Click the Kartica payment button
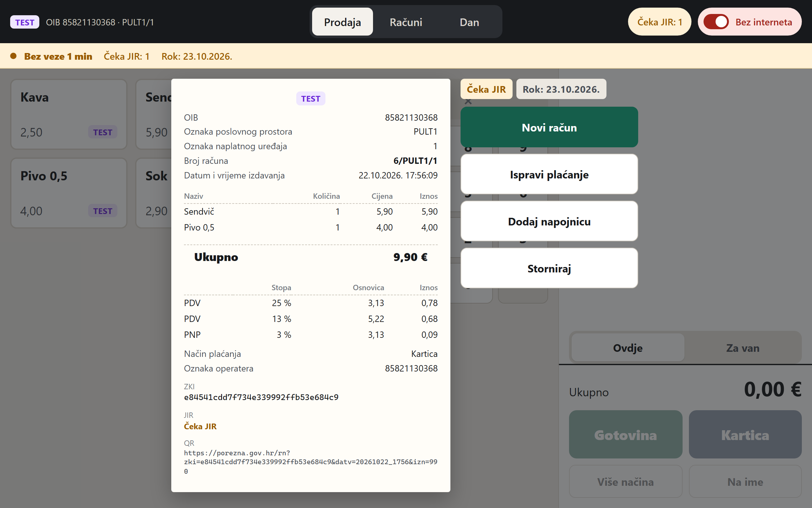Screen dimensions: 812x508 [745, 434]
